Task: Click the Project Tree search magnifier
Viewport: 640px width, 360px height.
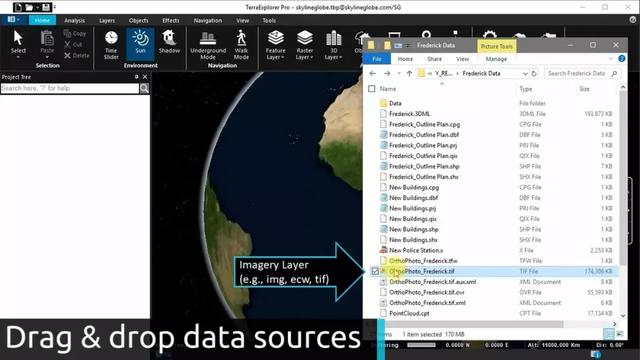Action: [144, 88]
